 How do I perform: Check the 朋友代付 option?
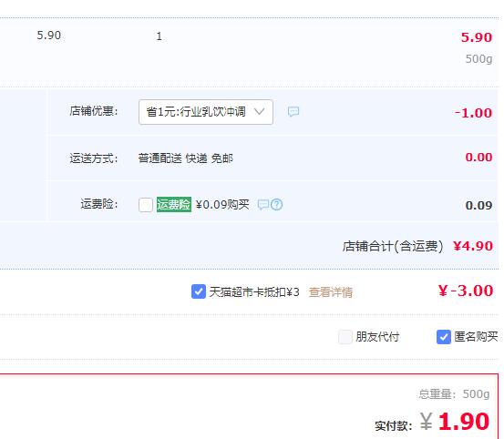coord(345,337)
